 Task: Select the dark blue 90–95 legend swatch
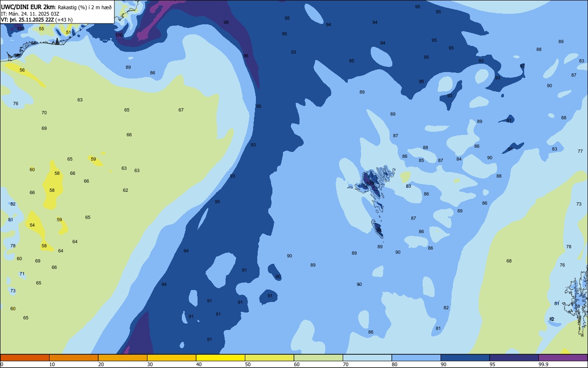pyautogui.click(x=465, y=357)
